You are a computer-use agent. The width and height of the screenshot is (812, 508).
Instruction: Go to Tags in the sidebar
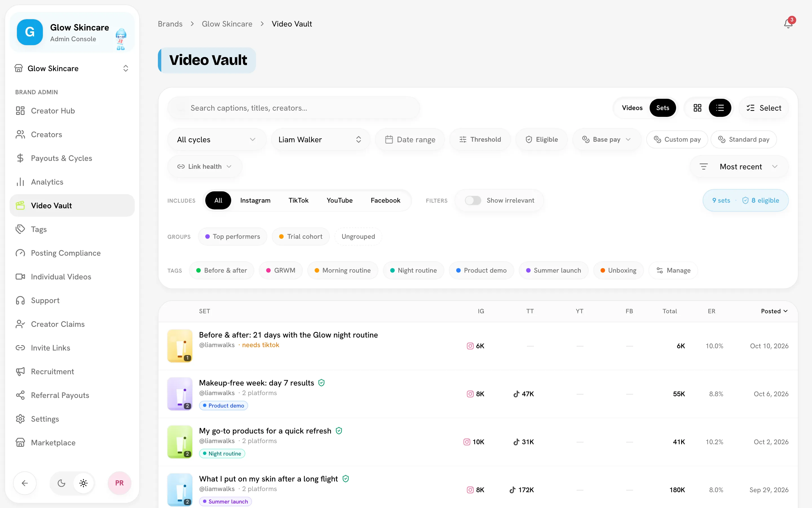(x=72, y=229)
